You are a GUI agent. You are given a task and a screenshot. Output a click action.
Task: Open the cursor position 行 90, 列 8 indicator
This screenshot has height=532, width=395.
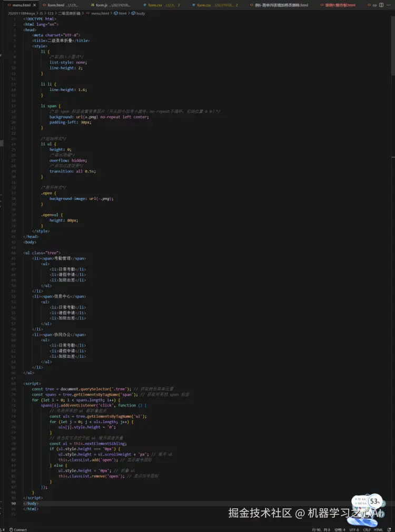[321, 529]
